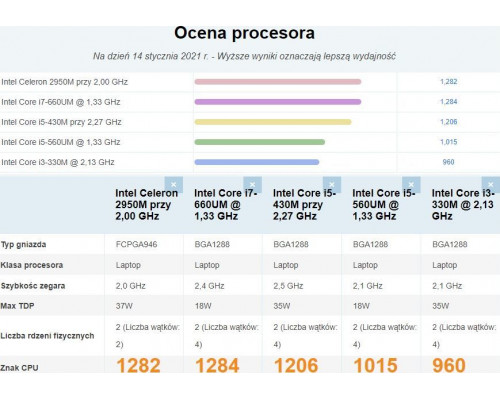Screen dimensions: 500x400
Task: Remove Intel Core i3-330M column with X icon
Action: pyautogui.click(x=491, y=185)
